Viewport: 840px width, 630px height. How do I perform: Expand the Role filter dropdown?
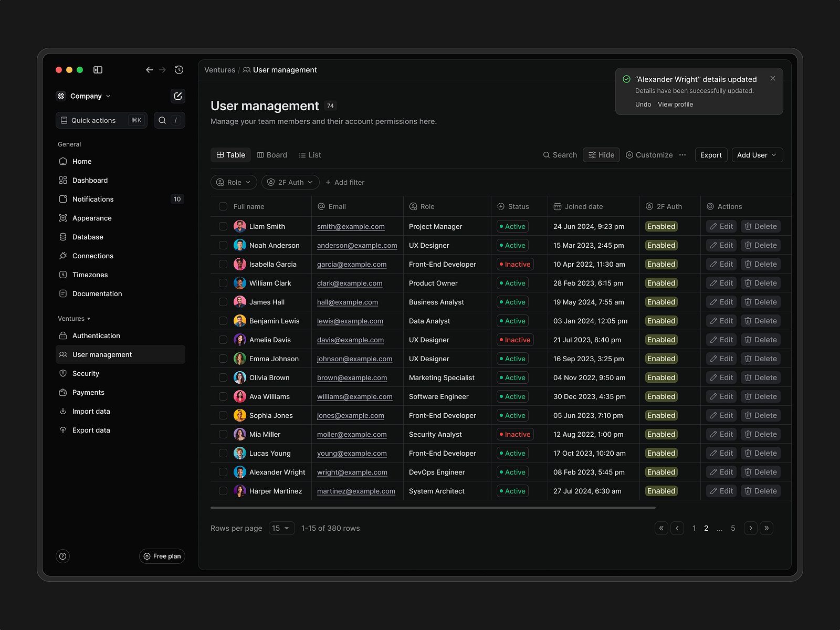[234, 182]
